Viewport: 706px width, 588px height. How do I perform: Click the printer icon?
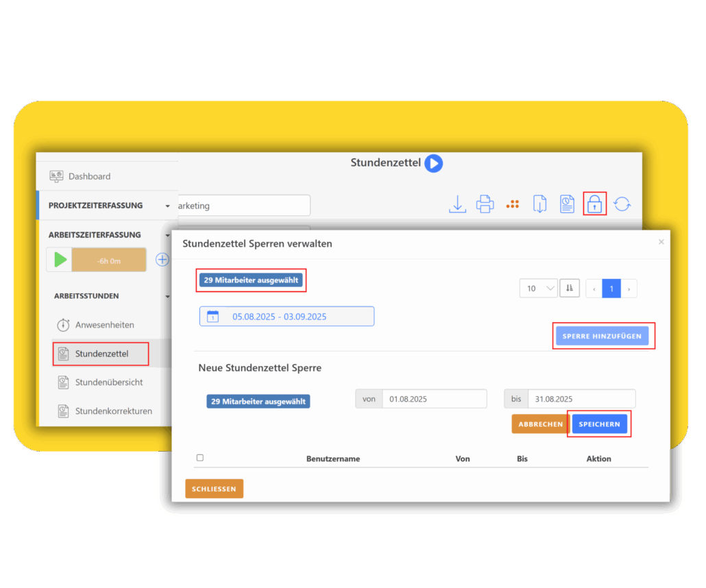point(485,204)
